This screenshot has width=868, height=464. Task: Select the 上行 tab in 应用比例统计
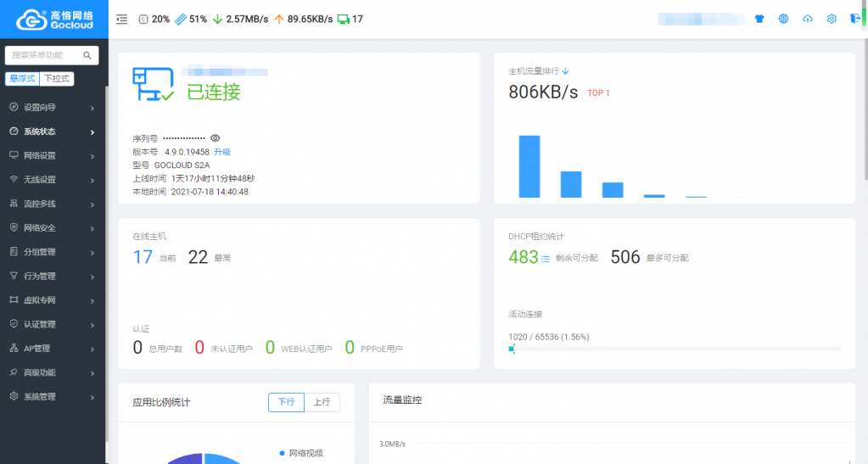point(322,402)
